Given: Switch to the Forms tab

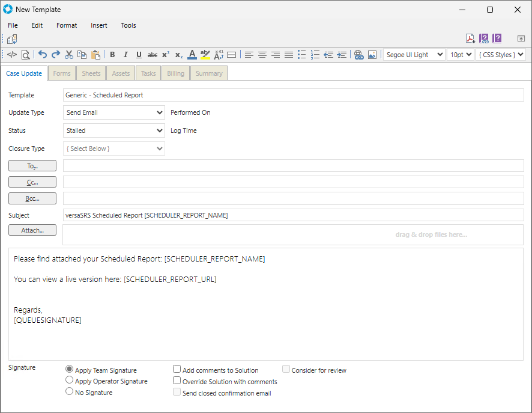Looking at the screenshot, I should coord(62,73).
